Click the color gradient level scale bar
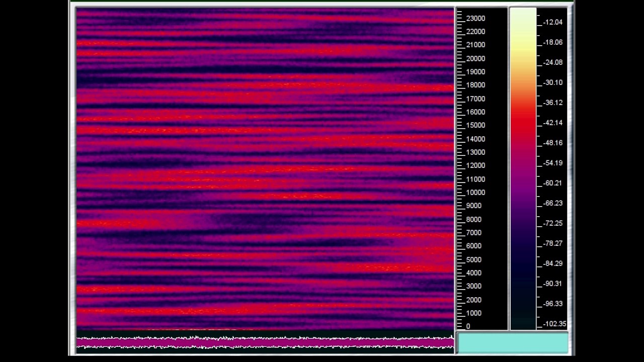 (x=523, y=169)
